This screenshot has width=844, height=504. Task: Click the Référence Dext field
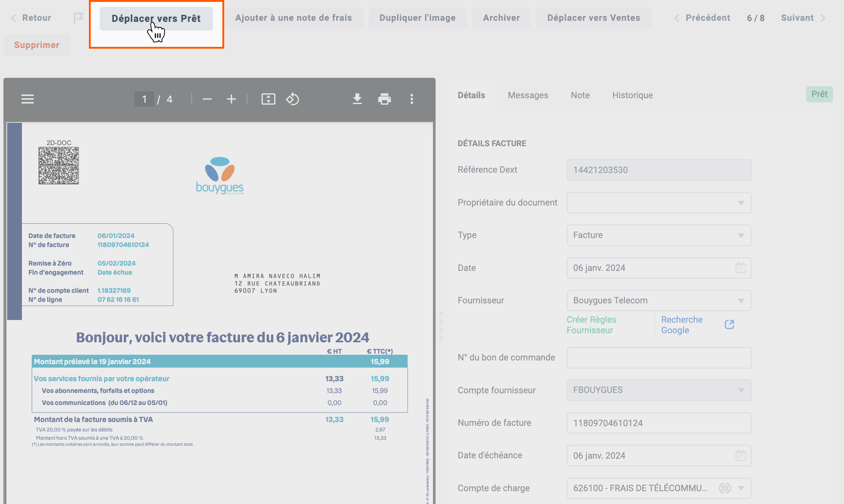(659, 170)
